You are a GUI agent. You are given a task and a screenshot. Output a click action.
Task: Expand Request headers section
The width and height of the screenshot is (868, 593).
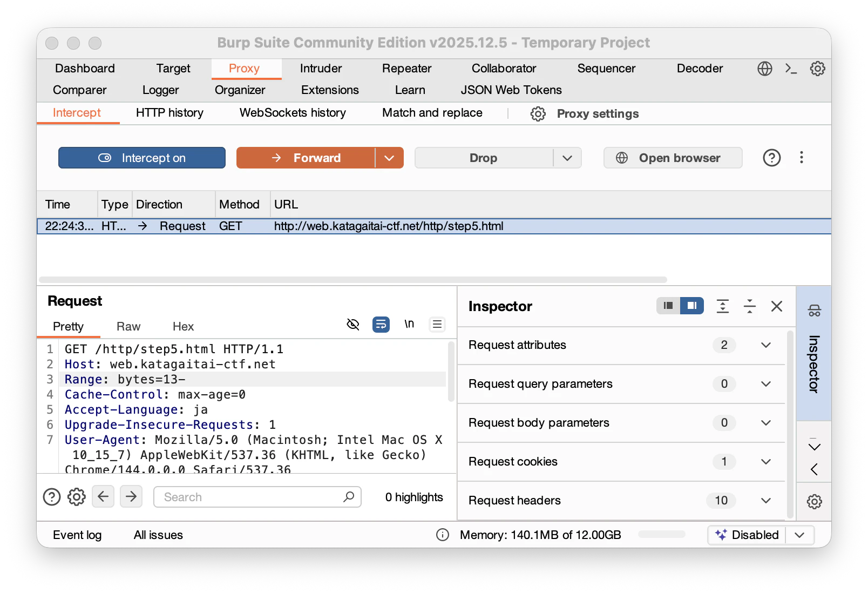pos(766,501)
